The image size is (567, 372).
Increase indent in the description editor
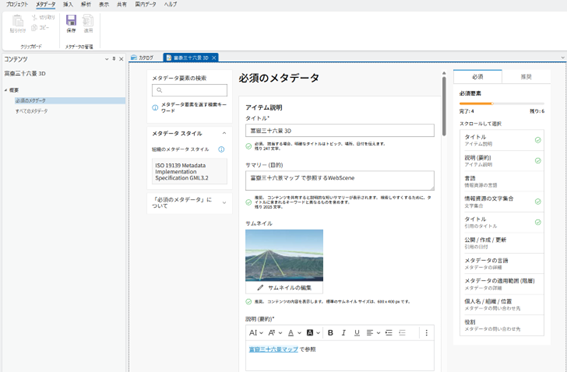pyautogui.click(x=389, y=333)
